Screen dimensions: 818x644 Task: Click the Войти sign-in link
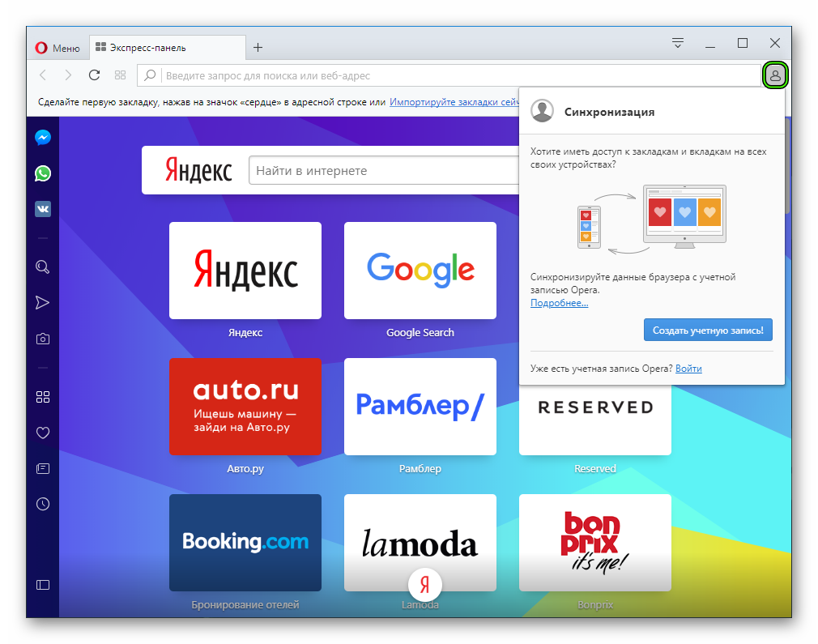[x=688, y=369]
